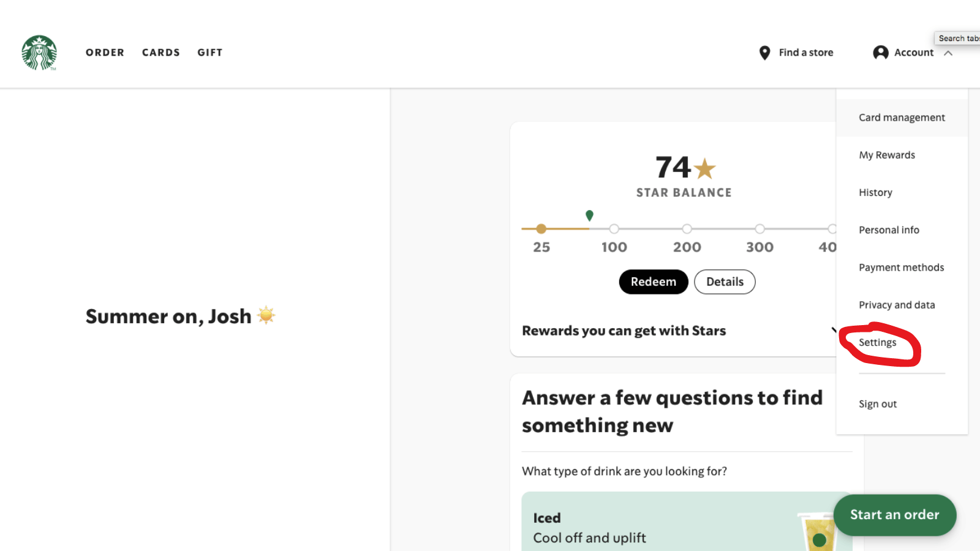Screen dimensions: 980x551
Task: Click the Start an order button
Action: click(894, 515)
